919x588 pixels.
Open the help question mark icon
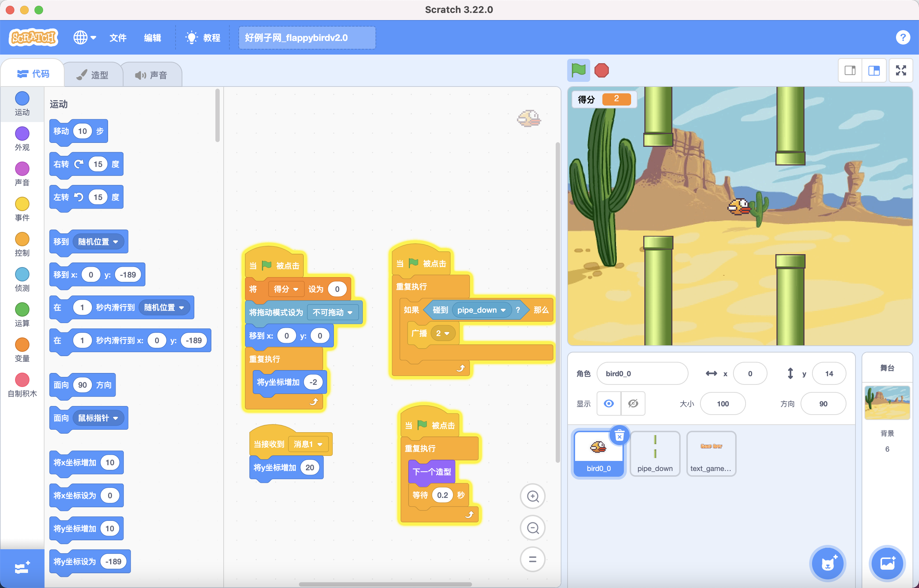coord(902,37)
